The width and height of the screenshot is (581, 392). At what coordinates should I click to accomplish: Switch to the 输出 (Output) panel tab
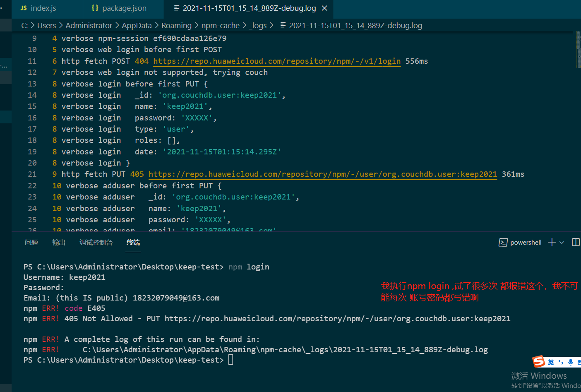click(x=59, y=243)
